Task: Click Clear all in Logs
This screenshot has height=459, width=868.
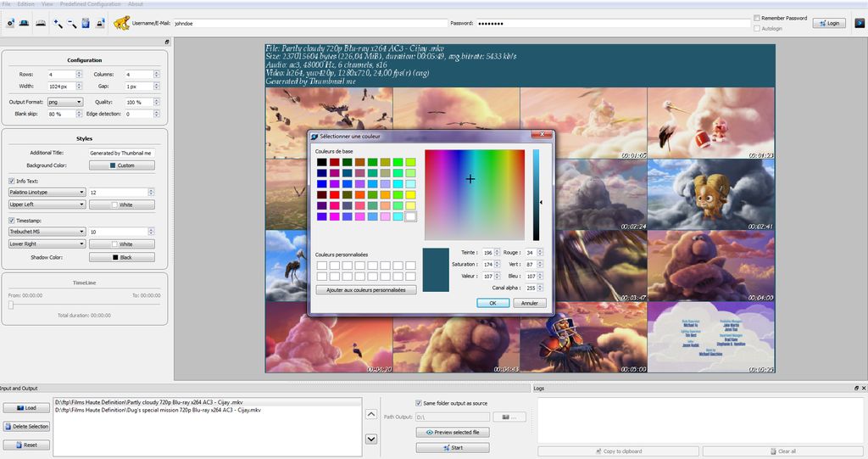Action: coord(783,451)
